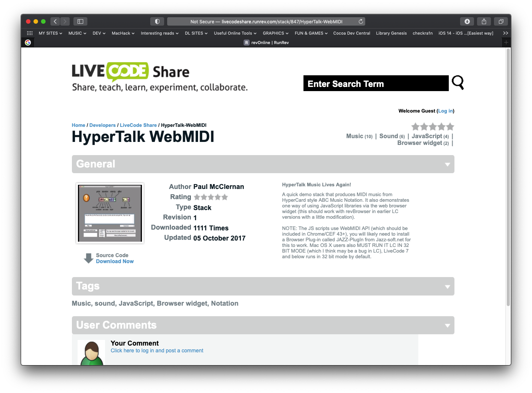Viewport: 532px width, 393px height.
Task: Open the DEV bookmarks folder
Action: 99,33
